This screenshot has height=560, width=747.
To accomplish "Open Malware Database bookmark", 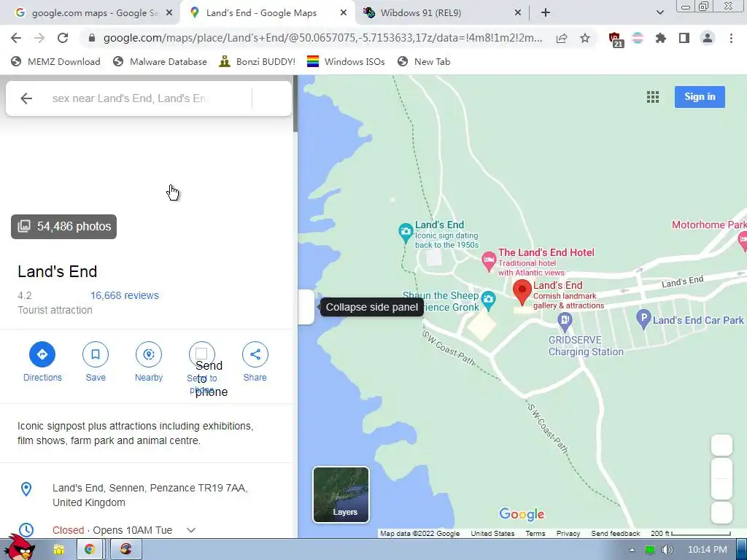I will [160, 61].
